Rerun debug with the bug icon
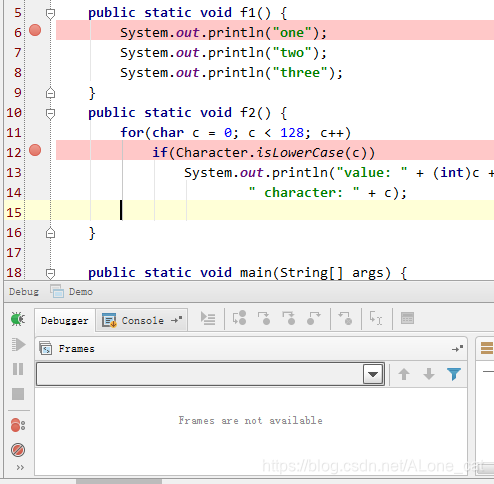 18,319
